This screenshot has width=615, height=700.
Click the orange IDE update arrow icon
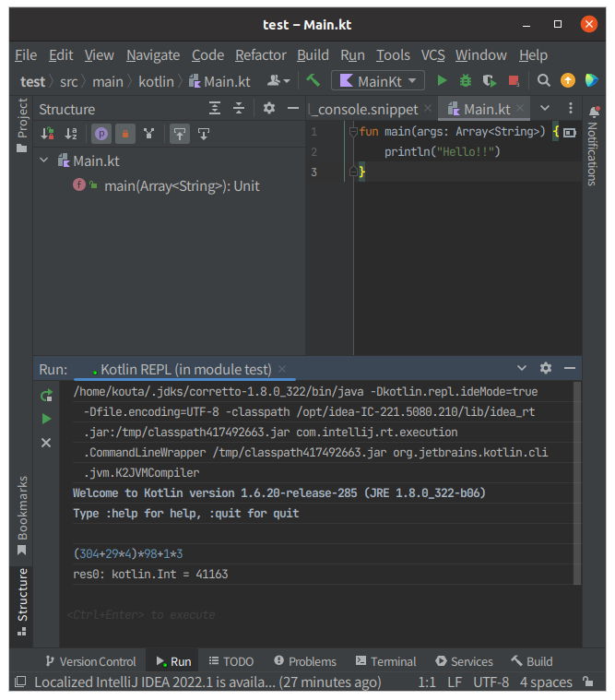[568, 81]
